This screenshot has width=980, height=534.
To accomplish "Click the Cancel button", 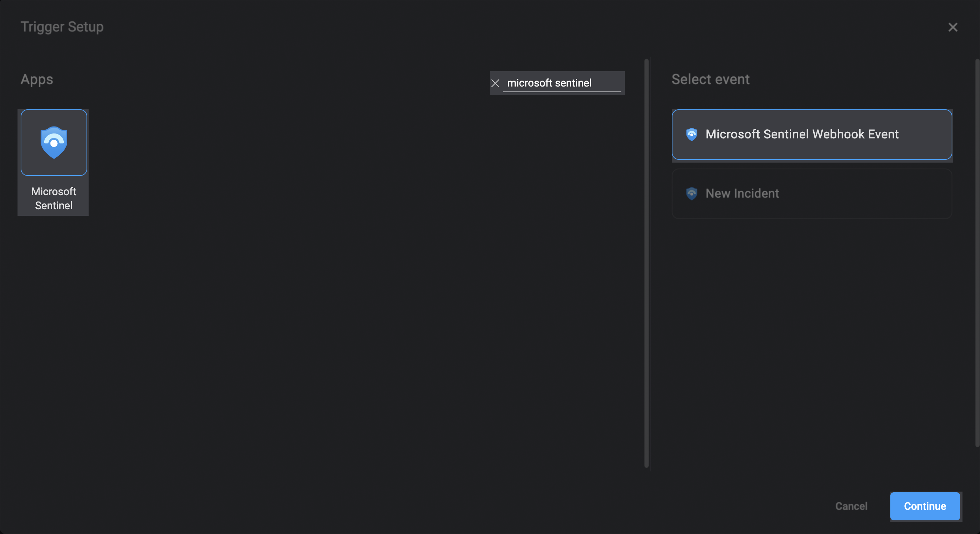I will [851, 506].
